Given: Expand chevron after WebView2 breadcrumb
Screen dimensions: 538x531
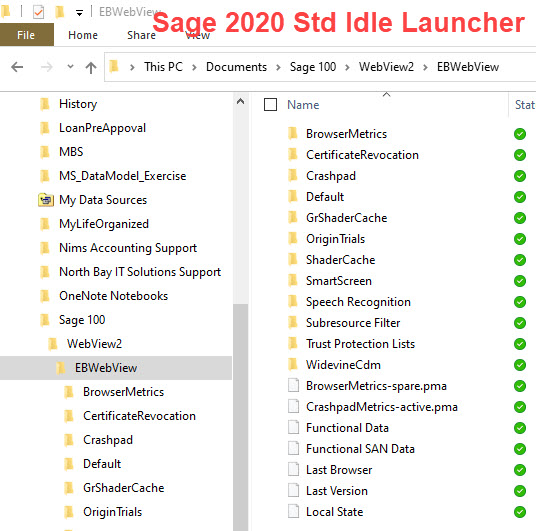Looking at the screenshot, I should pyautogui.click(x=425, y=67).
